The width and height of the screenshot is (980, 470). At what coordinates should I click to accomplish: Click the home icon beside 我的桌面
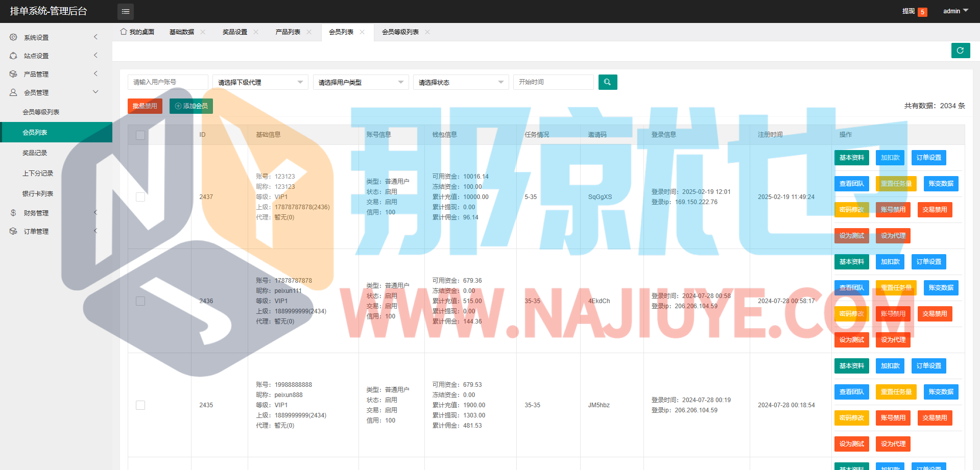(124, 32)
